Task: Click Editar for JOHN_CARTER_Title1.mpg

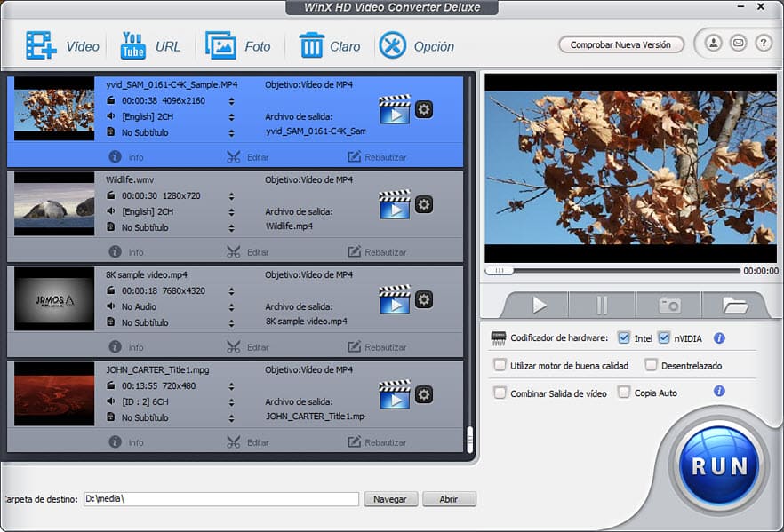Action: click(247, 442)
